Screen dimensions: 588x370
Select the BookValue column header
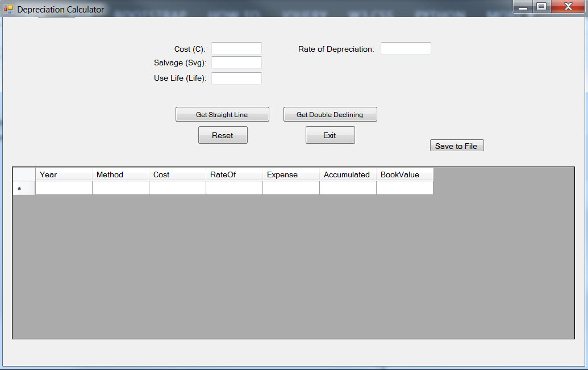[404, 174]
